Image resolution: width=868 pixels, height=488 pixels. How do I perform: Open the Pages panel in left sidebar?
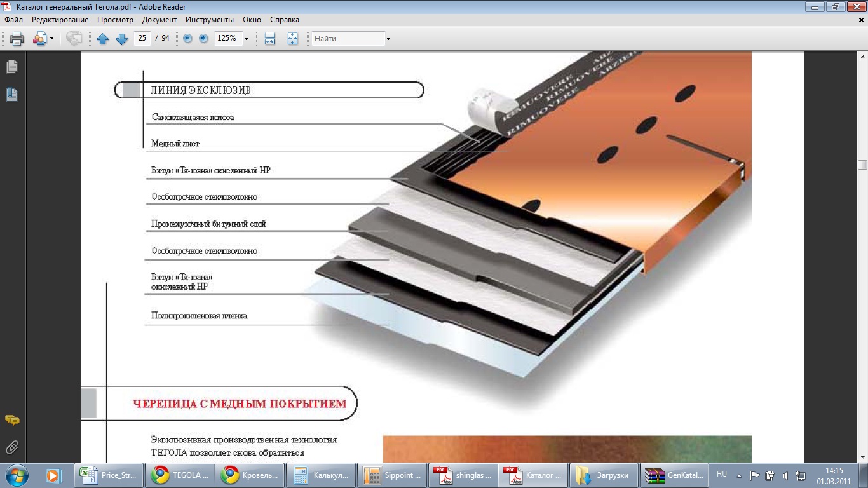click(x=11, y=67)
